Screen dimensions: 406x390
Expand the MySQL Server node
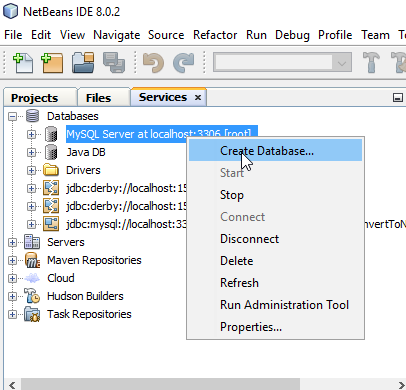tap(31, 134)
